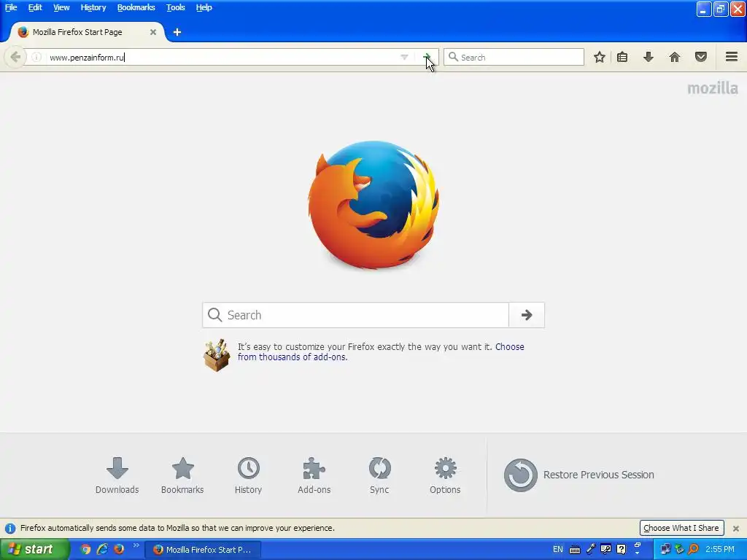
Task: Click the magnifier icon in toolbar search box
Action: tap(453, 57)
